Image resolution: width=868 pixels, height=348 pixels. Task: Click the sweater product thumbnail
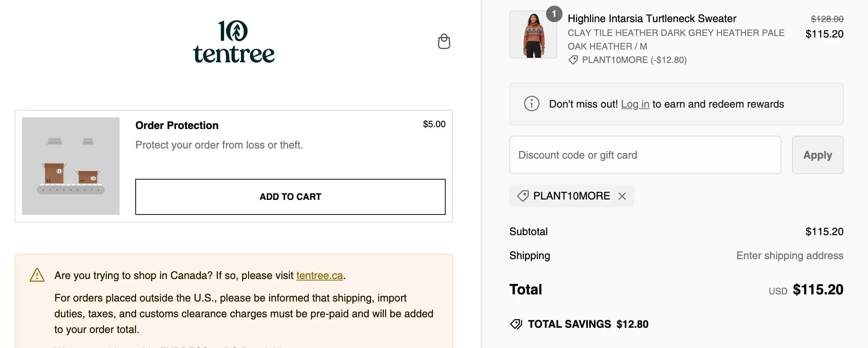click(x=533, y=35)
